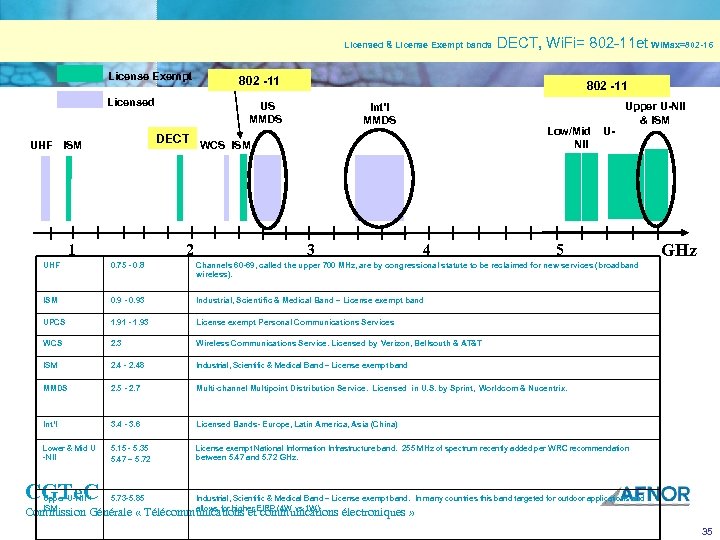
Task: Select the 'US MMDS' chart label
Action: [266, 112]
